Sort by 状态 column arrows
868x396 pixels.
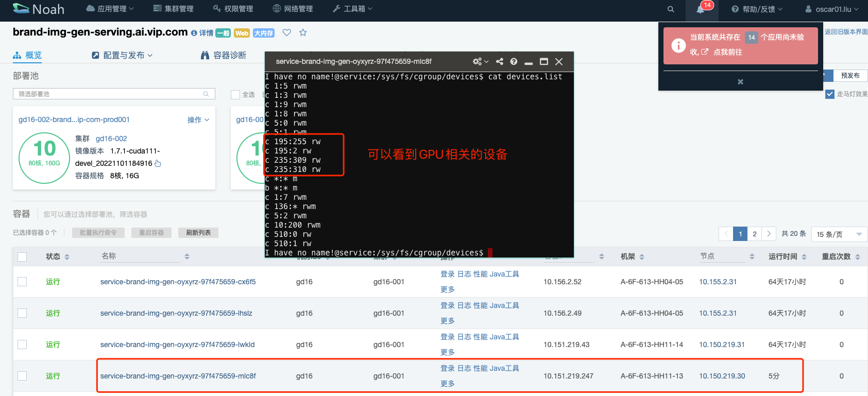click(67, 256)
